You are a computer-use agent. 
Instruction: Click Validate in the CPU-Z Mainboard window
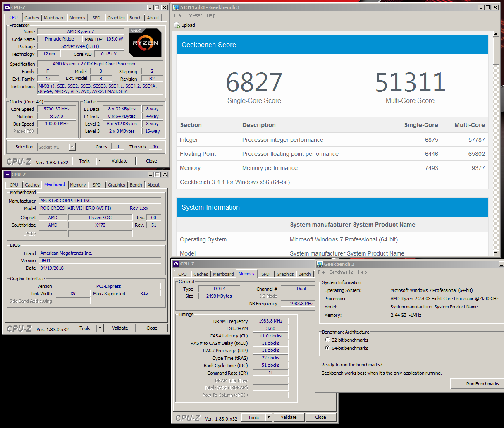(120, 328)
